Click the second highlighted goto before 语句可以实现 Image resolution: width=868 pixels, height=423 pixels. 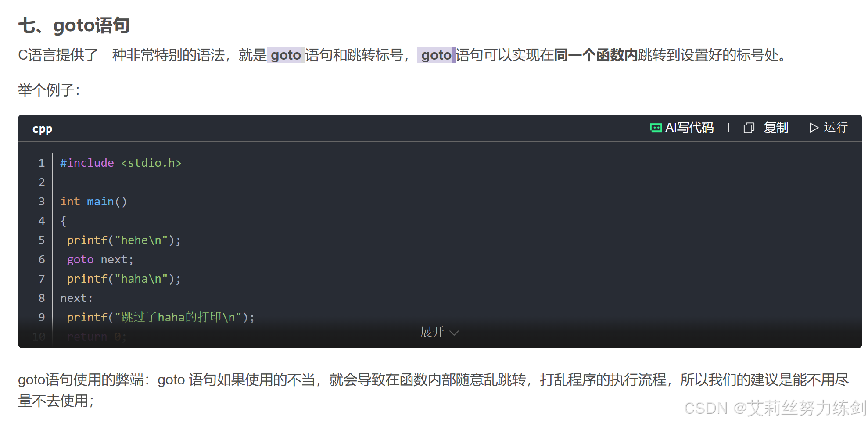tap(436, 55)
